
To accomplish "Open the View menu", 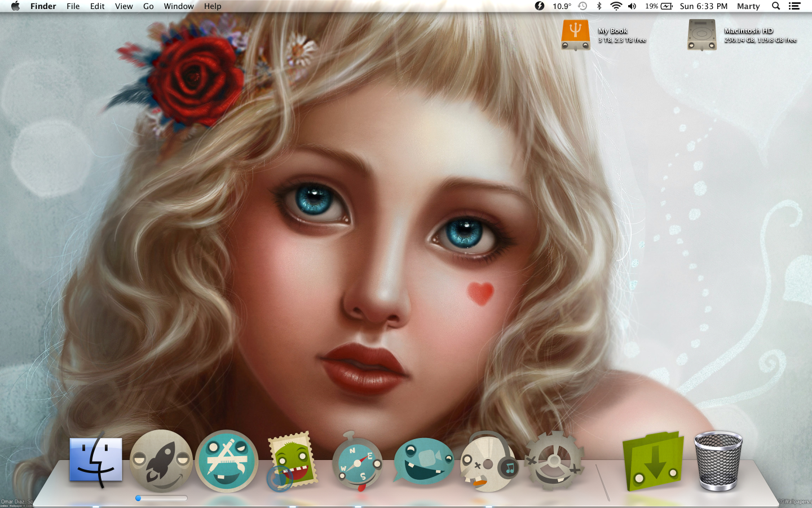I will click(124, 6).
